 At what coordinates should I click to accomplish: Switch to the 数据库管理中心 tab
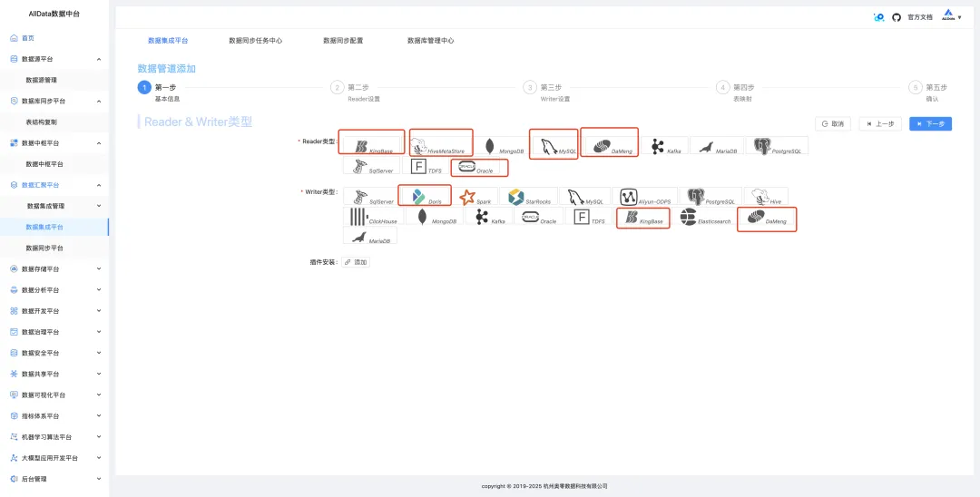(431, 41)
